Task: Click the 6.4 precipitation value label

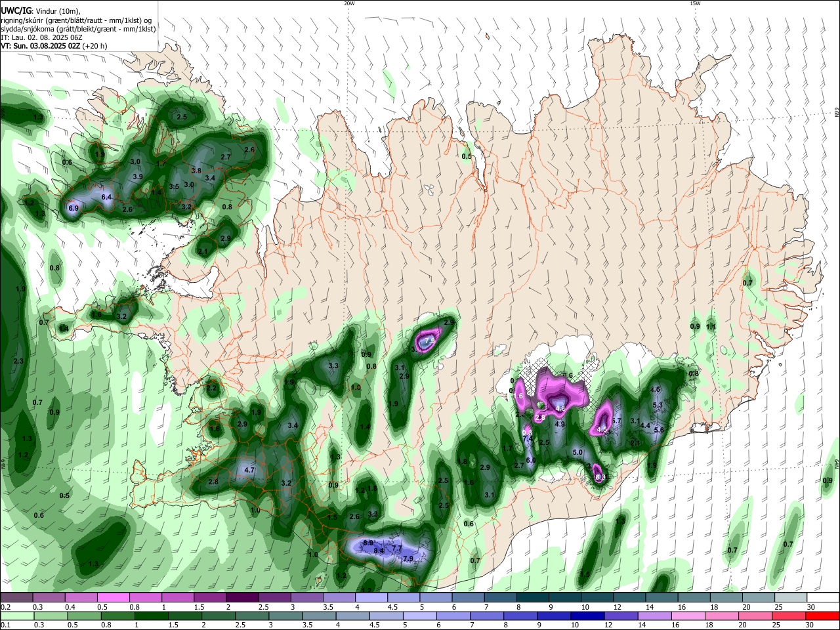Action: tap(107, 197)
